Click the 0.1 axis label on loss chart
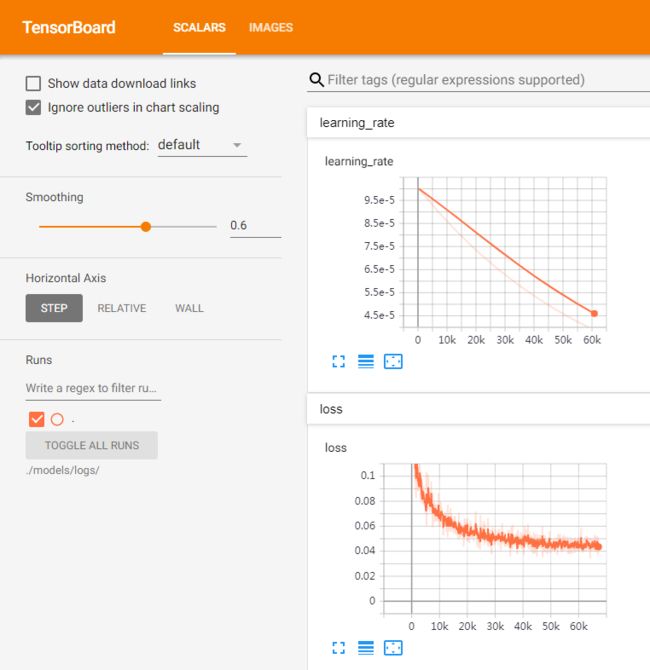 point(368,475)
